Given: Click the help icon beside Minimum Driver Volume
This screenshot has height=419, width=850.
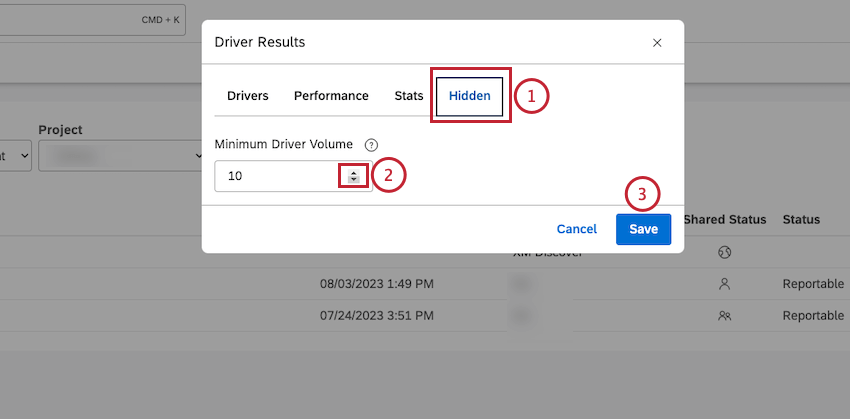Looking at the screenshot, I should (x=371, y=145).
